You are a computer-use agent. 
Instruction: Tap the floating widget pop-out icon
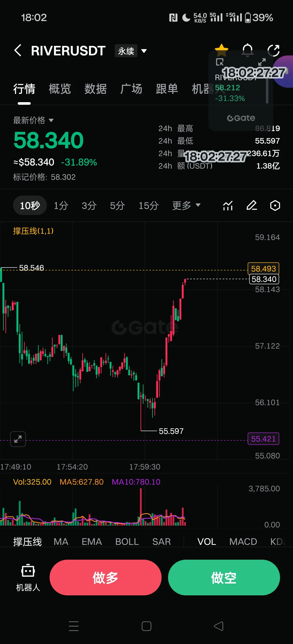click(x=220, y=62)
